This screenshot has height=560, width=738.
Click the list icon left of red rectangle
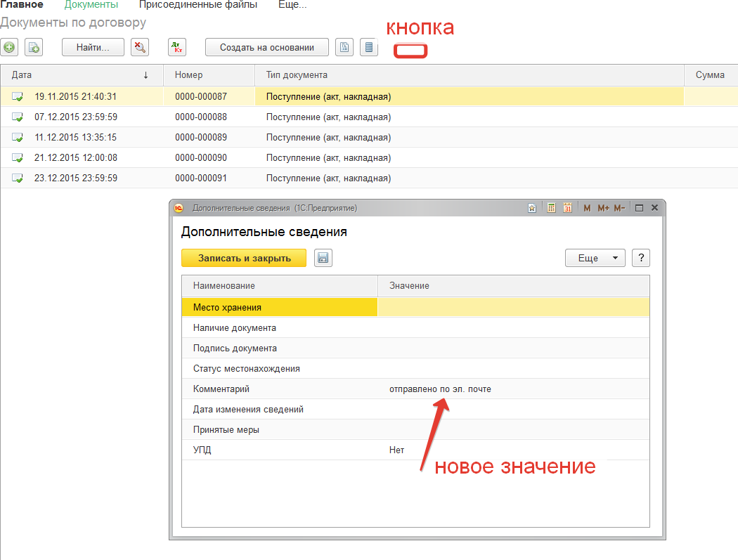tap(369, 47)
